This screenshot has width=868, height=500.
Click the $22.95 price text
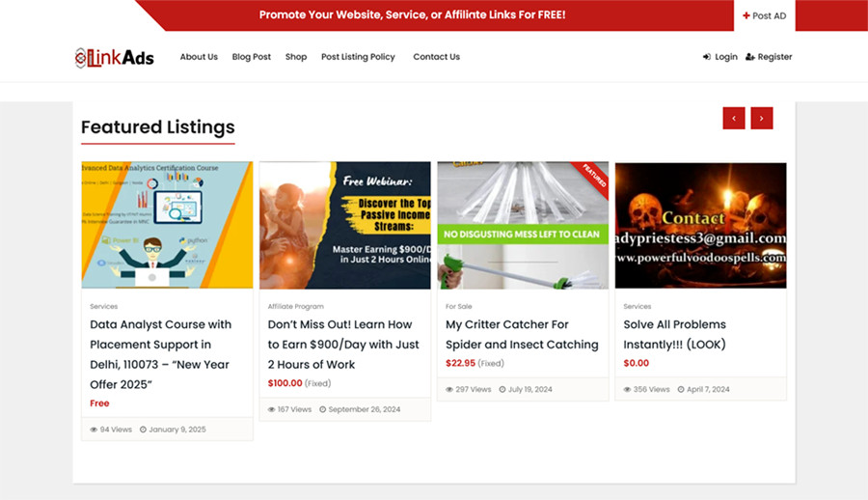tap(461, 363)
